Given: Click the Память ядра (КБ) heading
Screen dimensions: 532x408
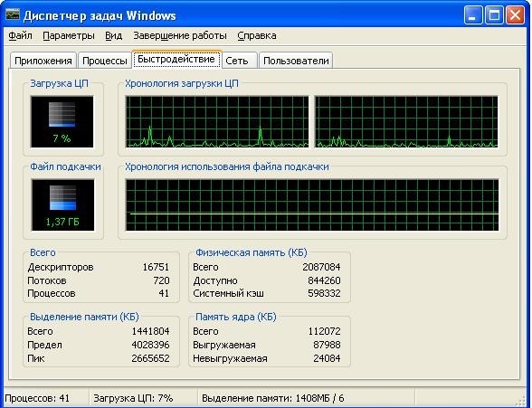Looking at the screenshot, I should pos(236,317).
